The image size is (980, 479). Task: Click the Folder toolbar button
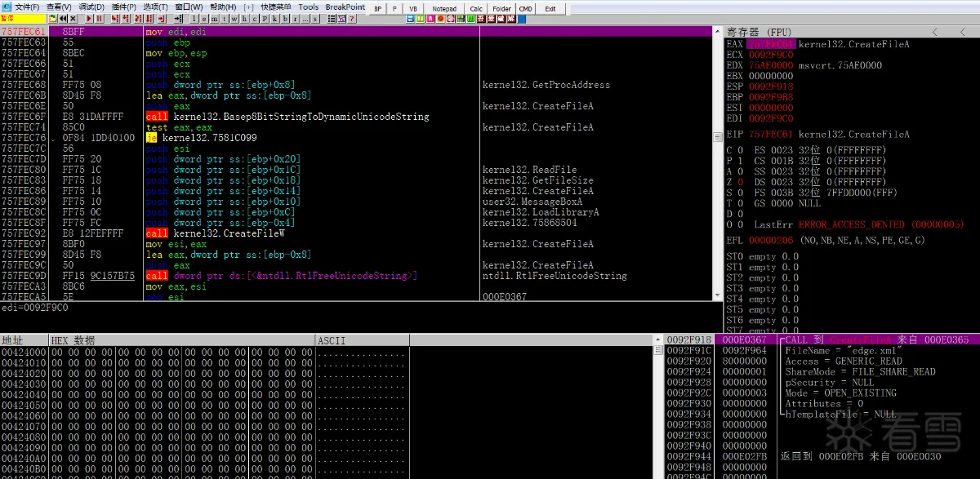tap(501, 8)
